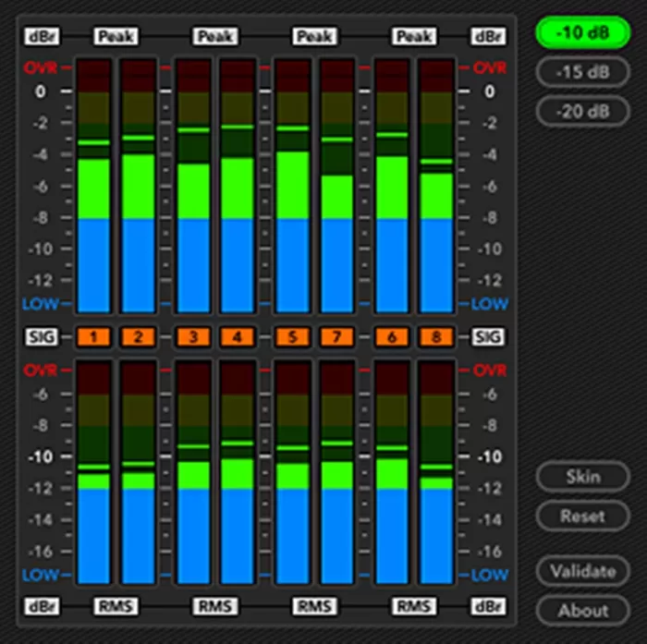Viewport: 647px width, 644px height.
Task: Click the Peak meter bar for channel 7
Action: pos(336,186)
